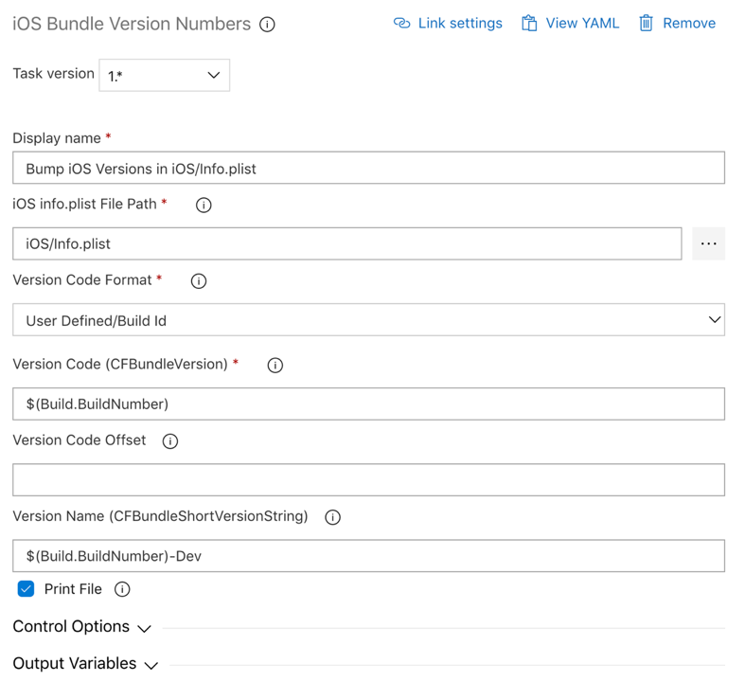
Task: Click the View YAML link text
Action: coord(582,24)
